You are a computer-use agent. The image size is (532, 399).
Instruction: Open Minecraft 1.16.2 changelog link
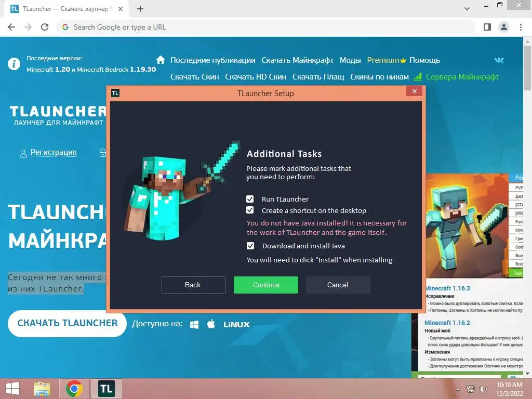click(x=447, y=323)
